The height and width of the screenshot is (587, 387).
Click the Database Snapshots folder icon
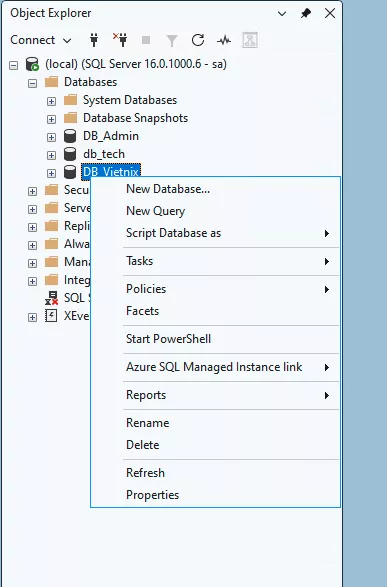70,118
